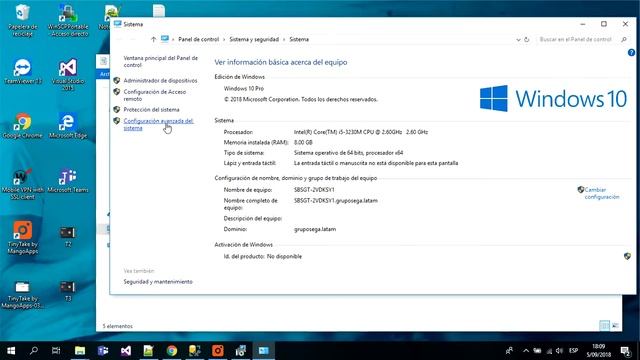Expand address bar history dropdown
This screenshot has width=640, height=360.
(518, 40)
